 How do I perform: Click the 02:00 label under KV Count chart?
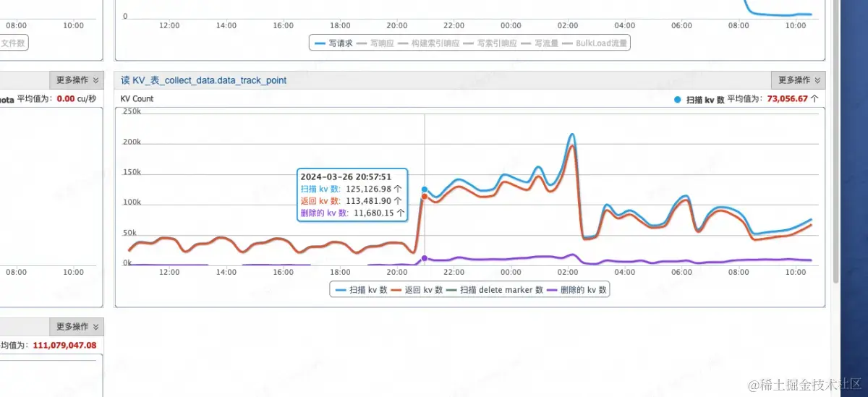(x=568, y=273)
